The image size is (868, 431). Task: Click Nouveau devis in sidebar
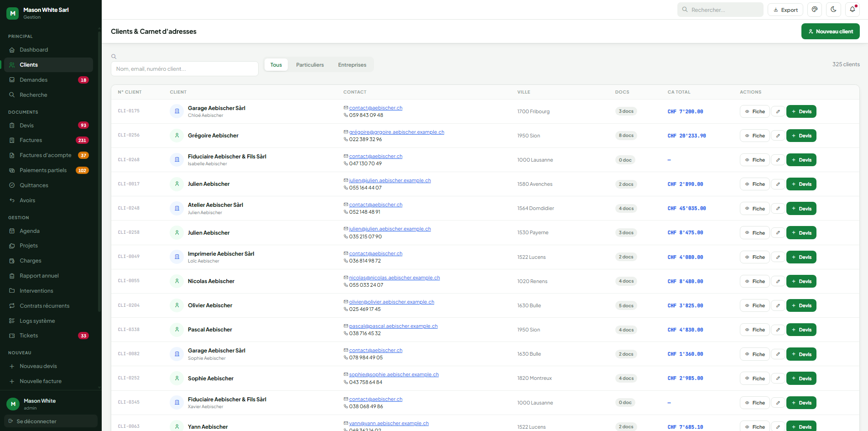coord(49,366)
